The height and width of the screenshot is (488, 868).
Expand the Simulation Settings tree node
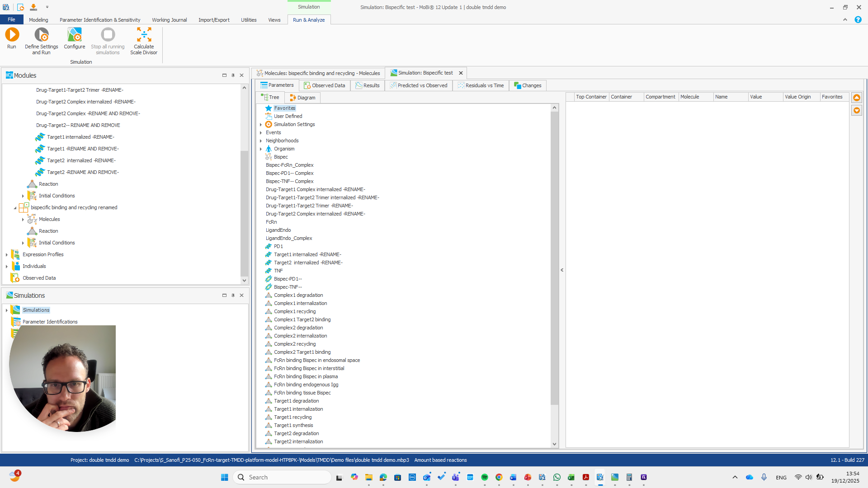(x=261, y=125)
